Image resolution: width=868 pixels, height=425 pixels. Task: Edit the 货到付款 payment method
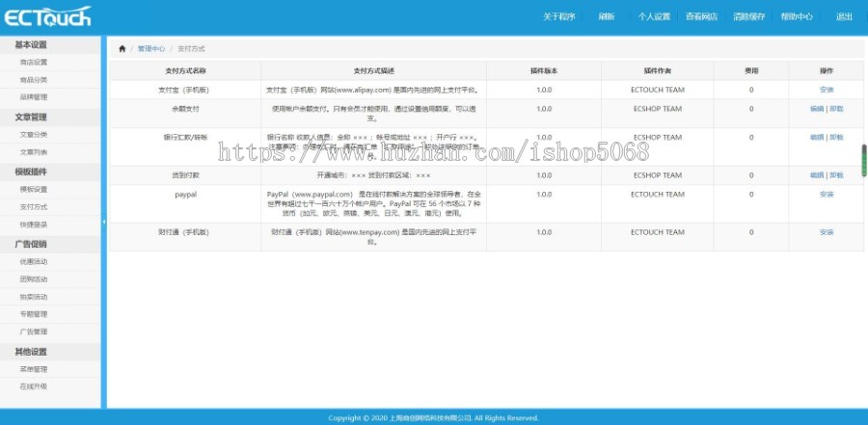point(817,175)
